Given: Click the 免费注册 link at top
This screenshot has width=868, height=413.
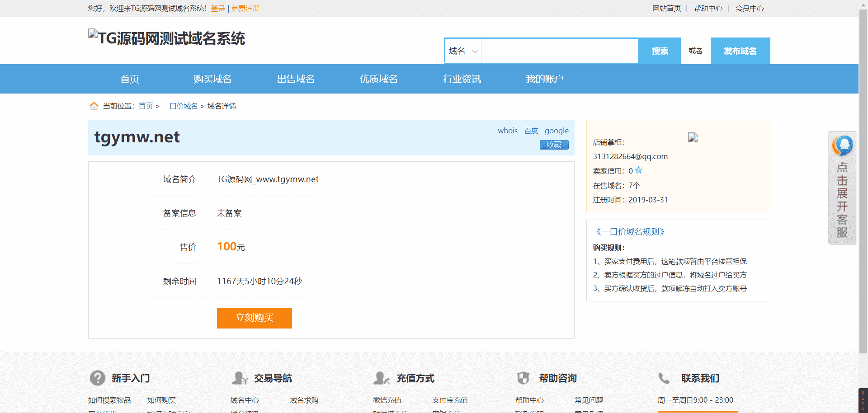Looking at the screenshot, I should click(x=245, y=8).
